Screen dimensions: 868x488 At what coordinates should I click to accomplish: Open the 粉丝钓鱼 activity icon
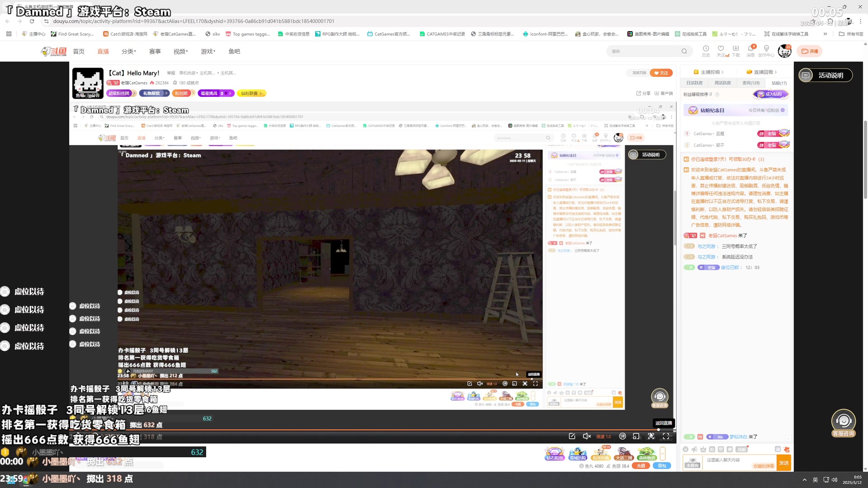pos(600,454)
